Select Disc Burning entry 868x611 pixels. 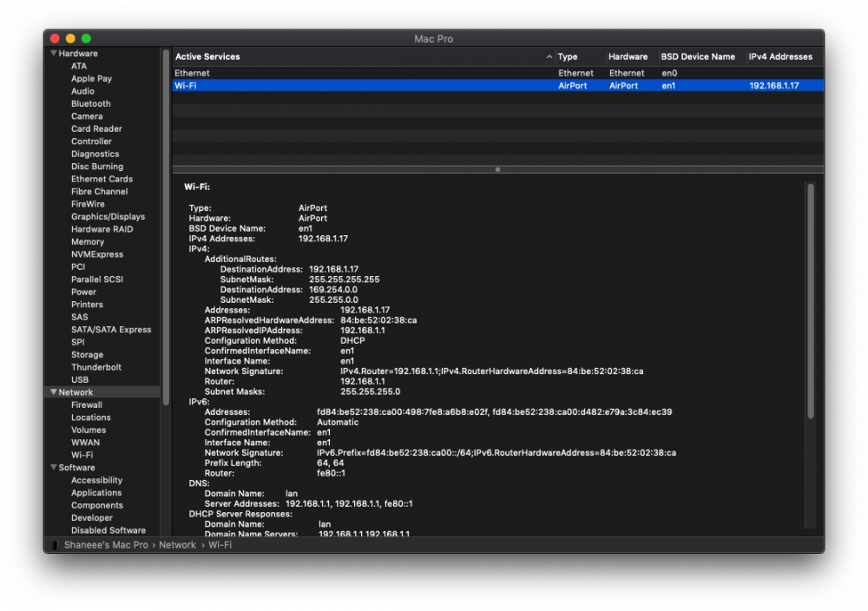click(97, 166)
